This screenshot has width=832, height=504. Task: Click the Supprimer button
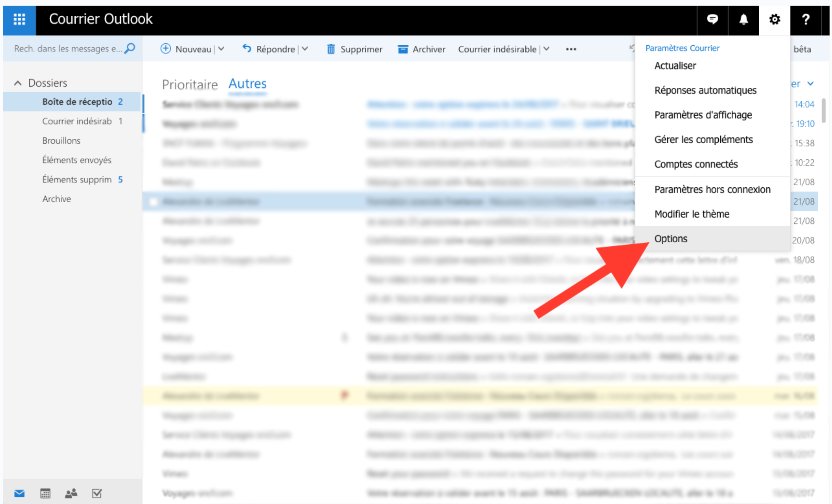354,49
